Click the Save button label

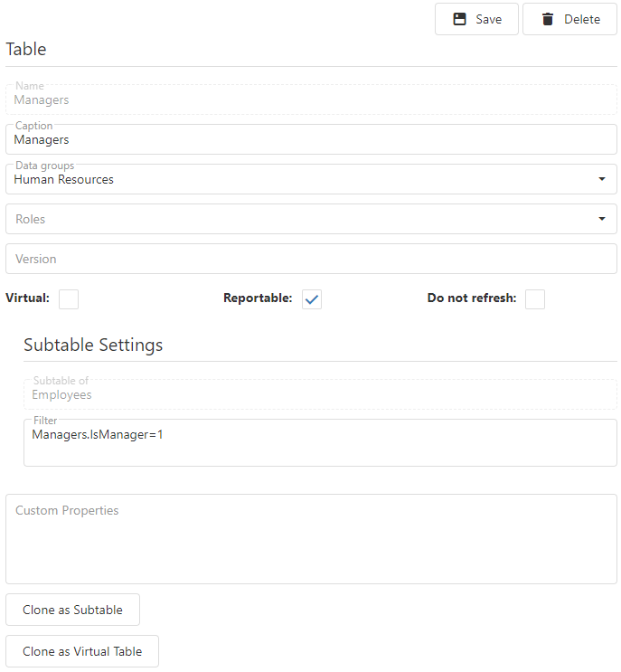[489, 19]
